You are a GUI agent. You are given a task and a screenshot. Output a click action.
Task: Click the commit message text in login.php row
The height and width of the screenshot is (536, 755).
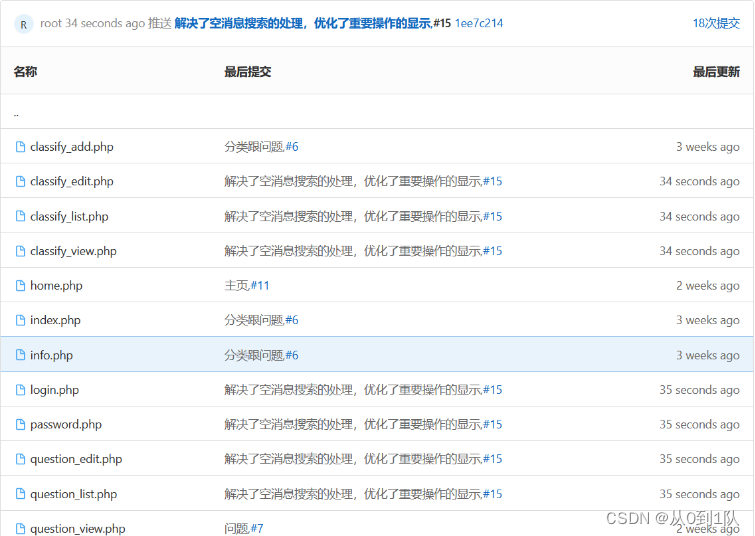pyautogui.click(x=353, y=390)
